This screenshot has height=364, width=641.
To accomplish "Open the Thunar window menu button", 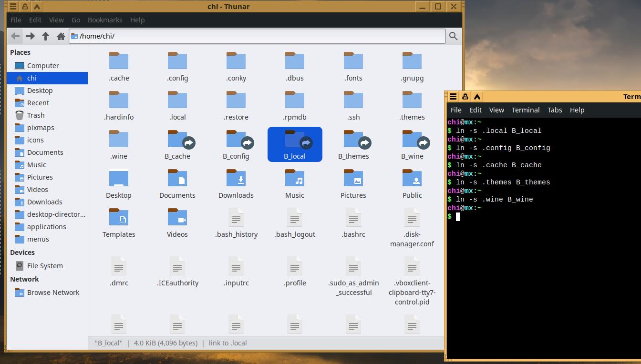I will pos(13,7).
